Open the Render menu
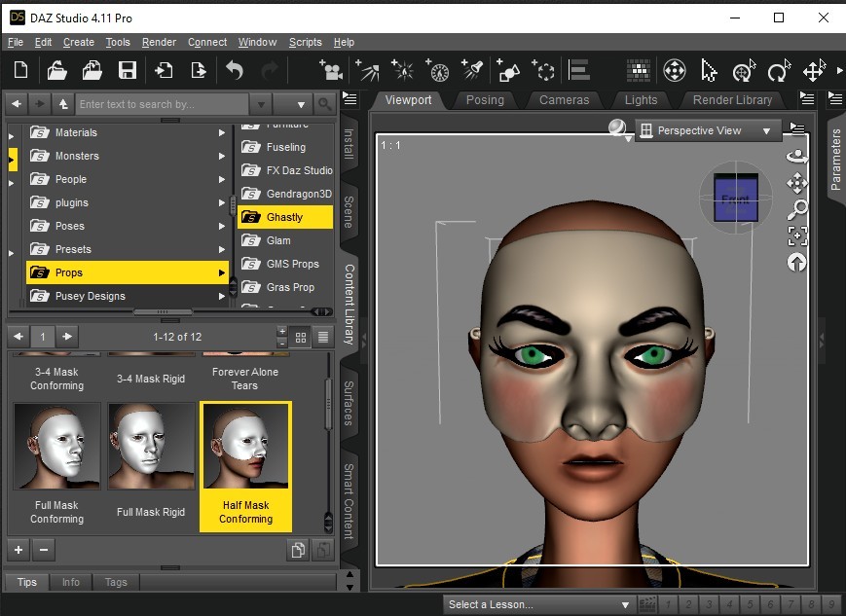 [x=159, y=42]
